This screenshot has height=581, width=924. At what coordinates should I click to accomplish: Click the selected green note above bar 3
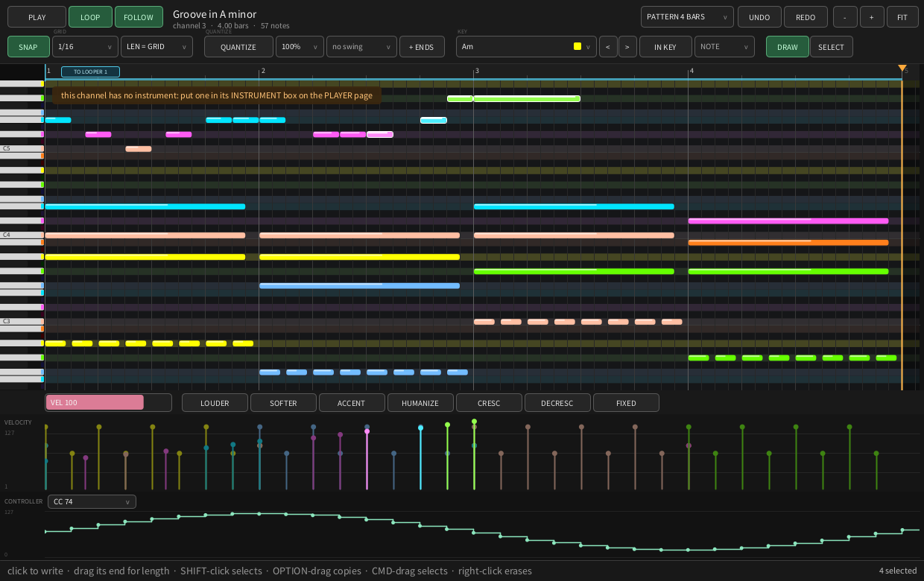pos(527,98)
